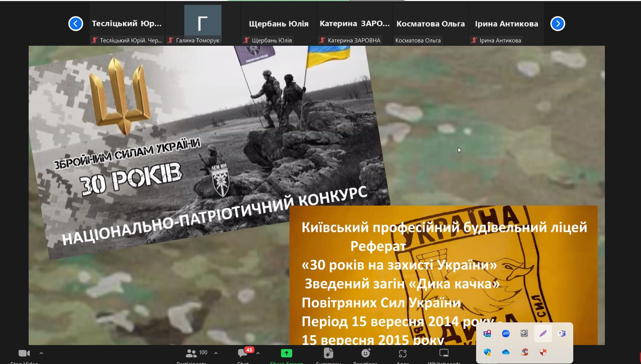Expand the Chat options chevron
This screenshot has width=641, height=364.
pos(258,353)
